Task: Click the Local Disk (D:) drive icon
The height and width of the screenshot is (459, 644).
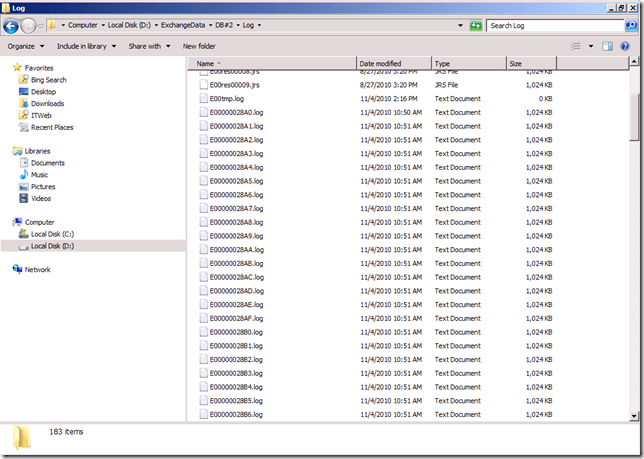Action: (23, 246)
